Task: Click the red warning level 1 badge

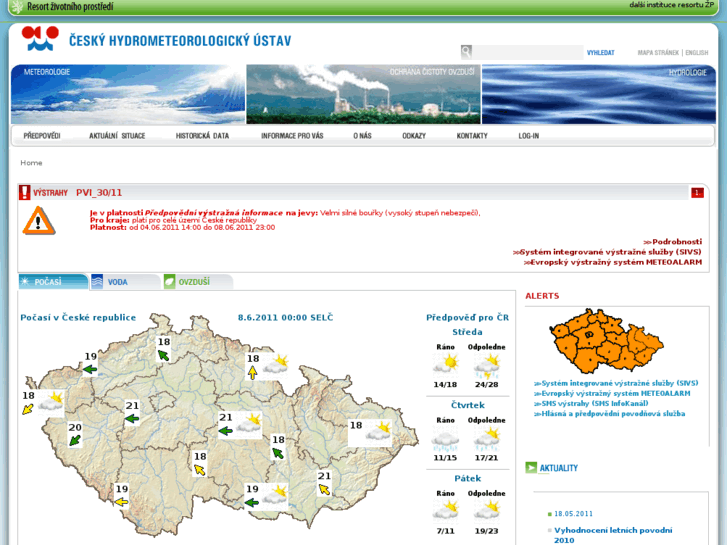Action: tap(697, 192)
